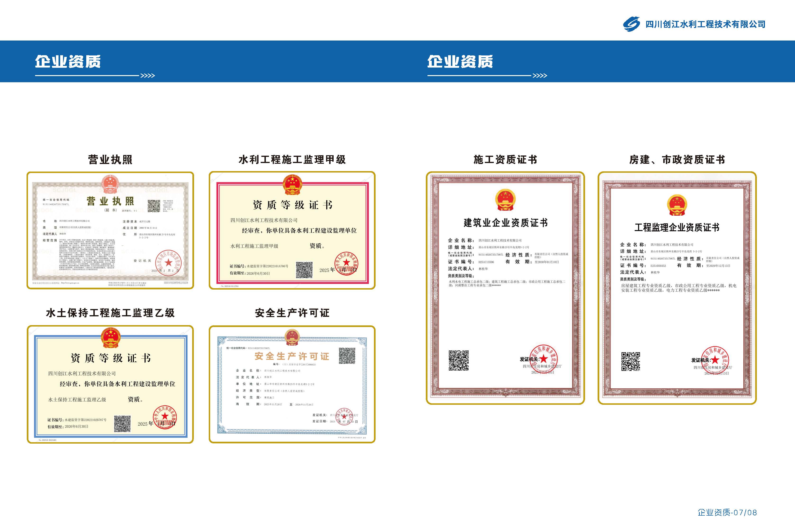This screenshot has height=532, width=795.
Task: Click the QR code on the 建筑业企业资质证书
Action: click(459, 360)
